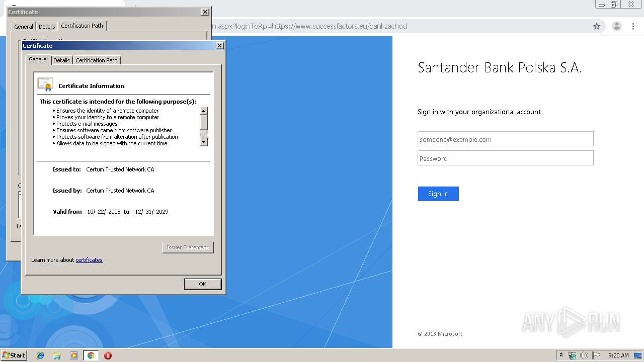
Task: Click 'Ensures the identity of a remote computer'
Action: coord(107,111)
